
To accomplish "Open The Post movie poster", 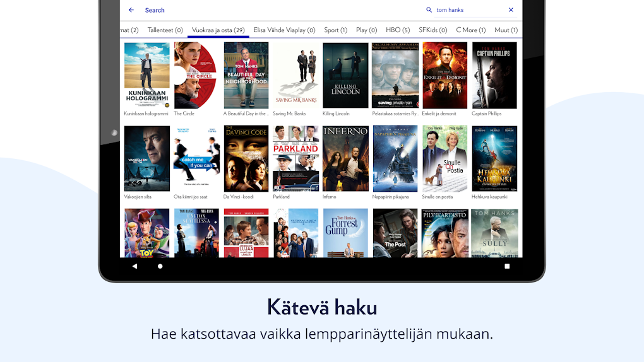I will click(x=395, y=233).
